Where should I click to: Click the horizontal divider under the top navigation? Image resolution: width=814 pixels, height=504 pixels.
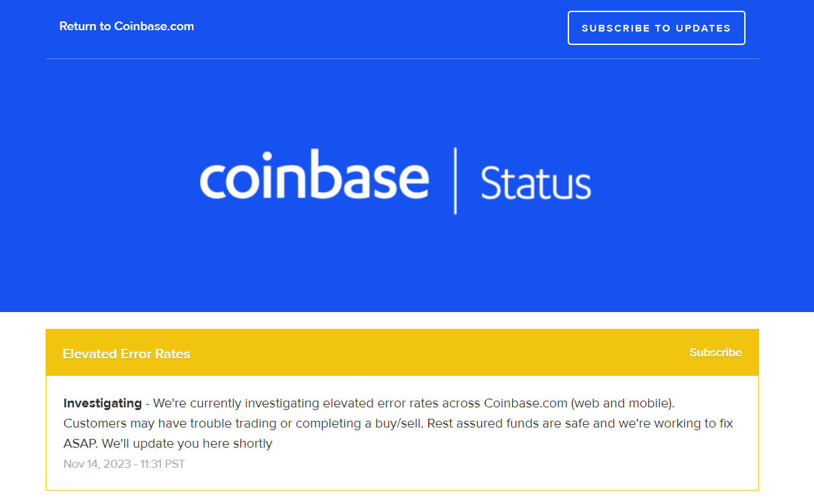coord(402,59)
